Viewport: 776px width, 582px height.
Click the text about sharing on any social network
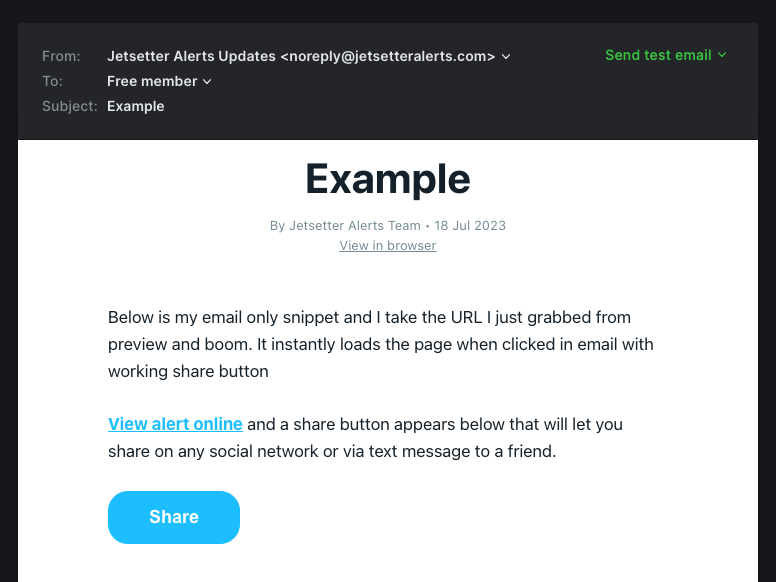coord(332,451)
